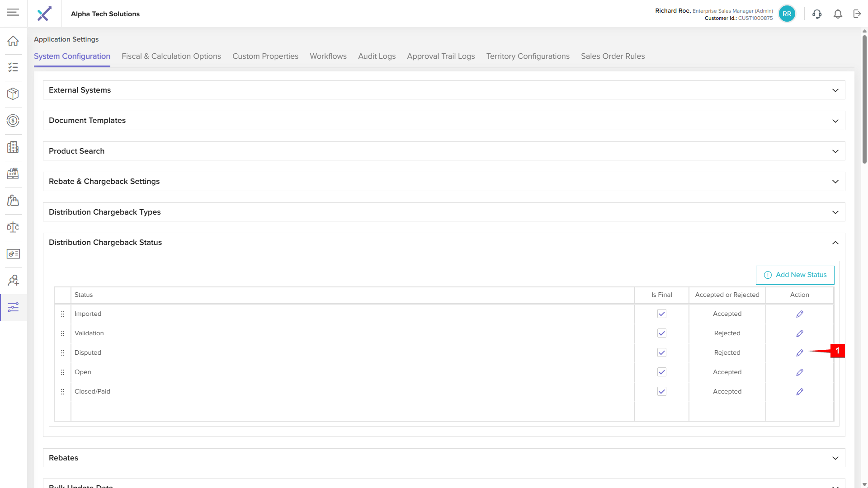Image resolution: width=868 pixels, height=488 pixels.
Task: Click the home icon in sidebar
Action: (x=13, y=41)
